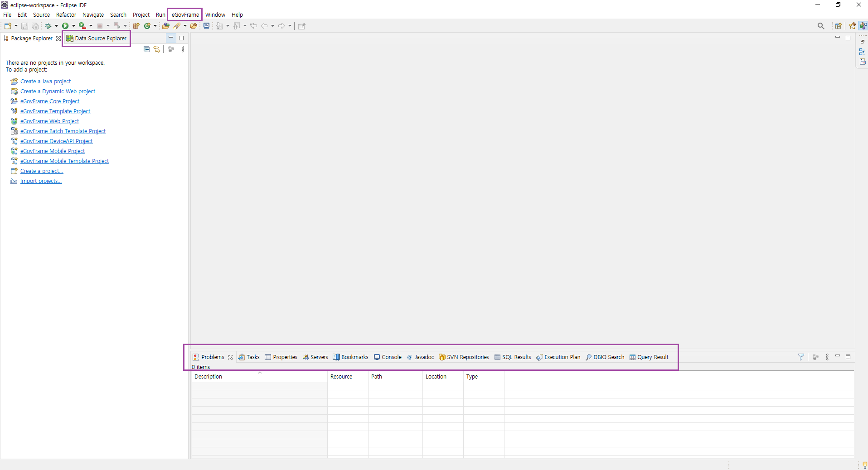Select the eGovFrame perspective icon
Screen dimensions: 868x470
coord(863,26)
